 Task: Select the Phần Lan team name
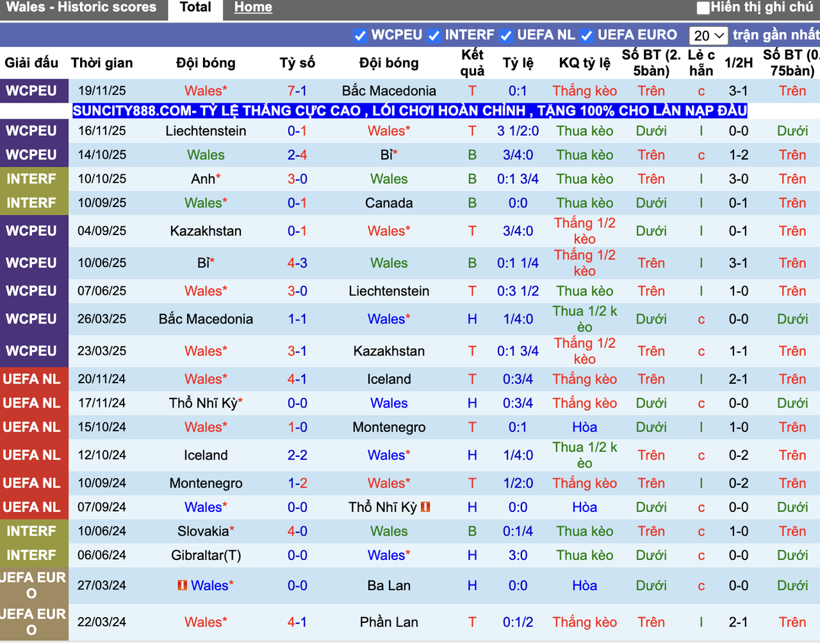[389, 622]
